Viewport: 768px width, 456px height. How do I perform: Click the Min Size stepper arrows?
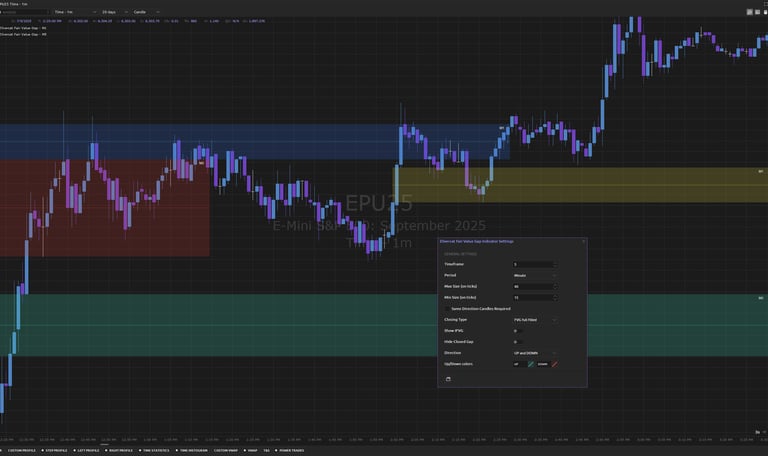555,298
